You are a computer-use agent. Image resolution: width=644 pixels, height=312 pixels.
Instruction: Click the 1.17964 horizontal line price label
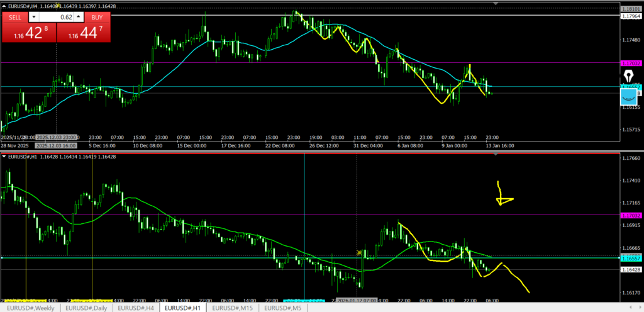click(x=631, y=17)
